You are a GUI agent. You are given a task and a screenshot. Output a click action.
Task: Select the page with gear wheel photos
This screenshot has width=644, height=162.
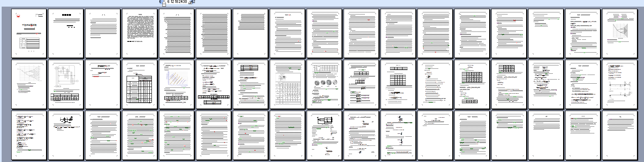click(324, 84)
